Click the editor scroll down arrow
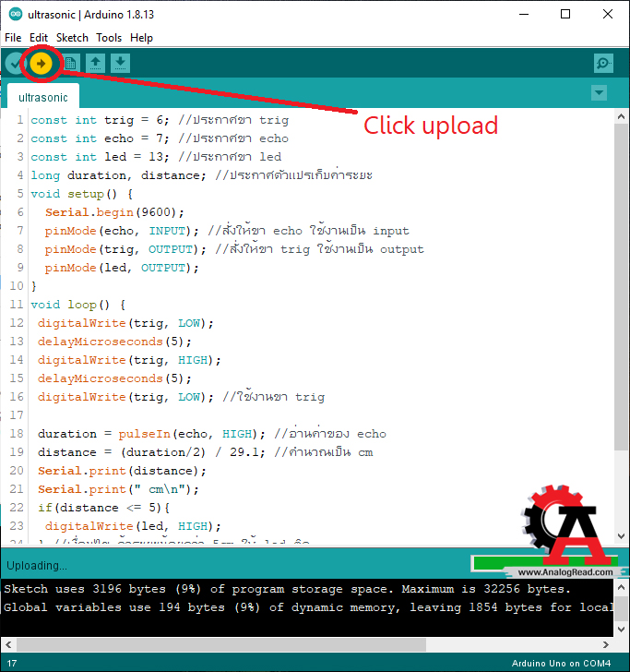The height and width of the screenshot is (672, 630). (x=621, y=535)
